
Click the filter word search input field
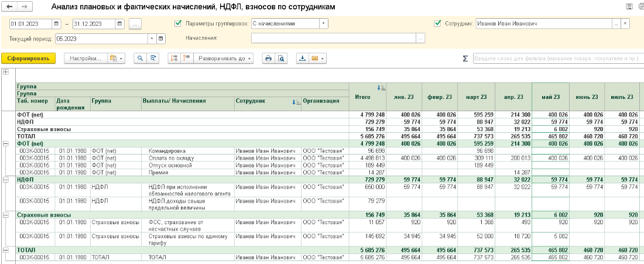coord(559,59)
